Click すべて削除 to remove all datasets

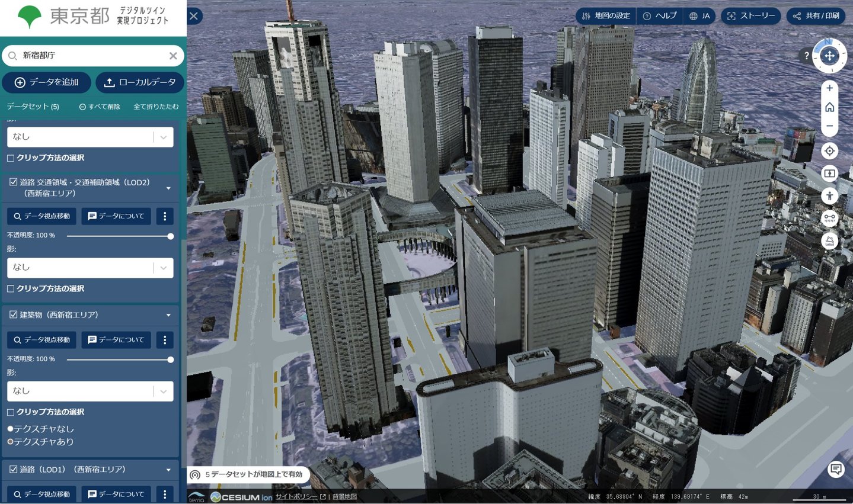click(x=100, y=107)
